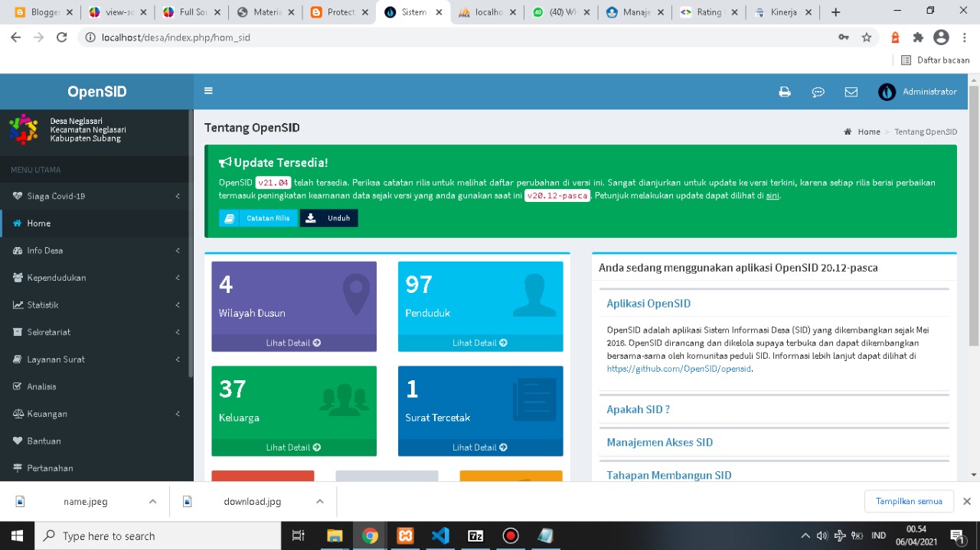Click the sini update instructions link
This screenshot has height=550, width=980.
point(773,196)
